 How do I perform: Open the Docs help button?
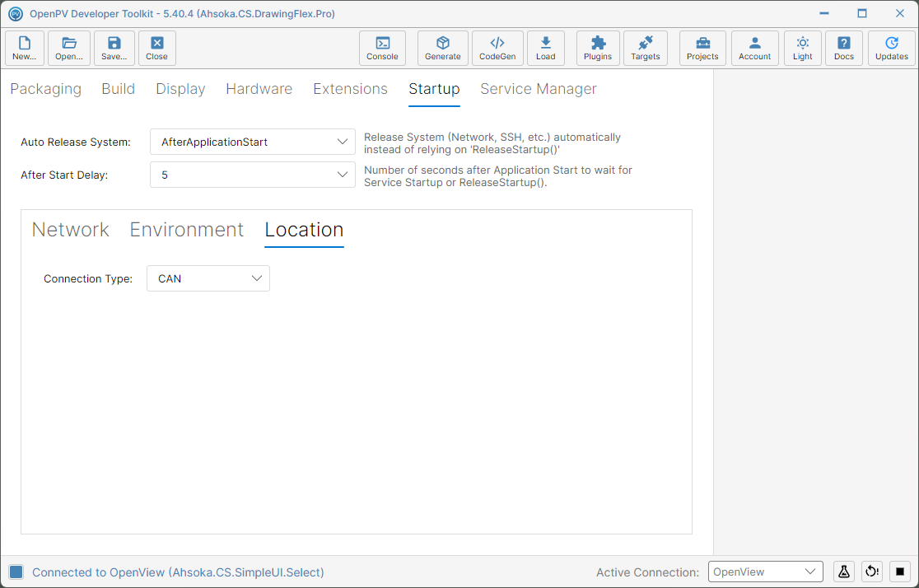tap(844, 48)
